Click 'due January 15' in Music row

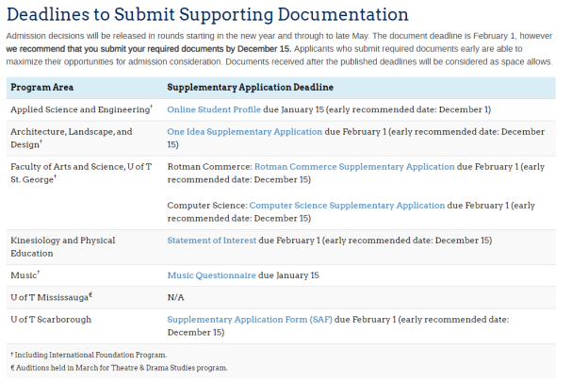click(x=288, y=275)
